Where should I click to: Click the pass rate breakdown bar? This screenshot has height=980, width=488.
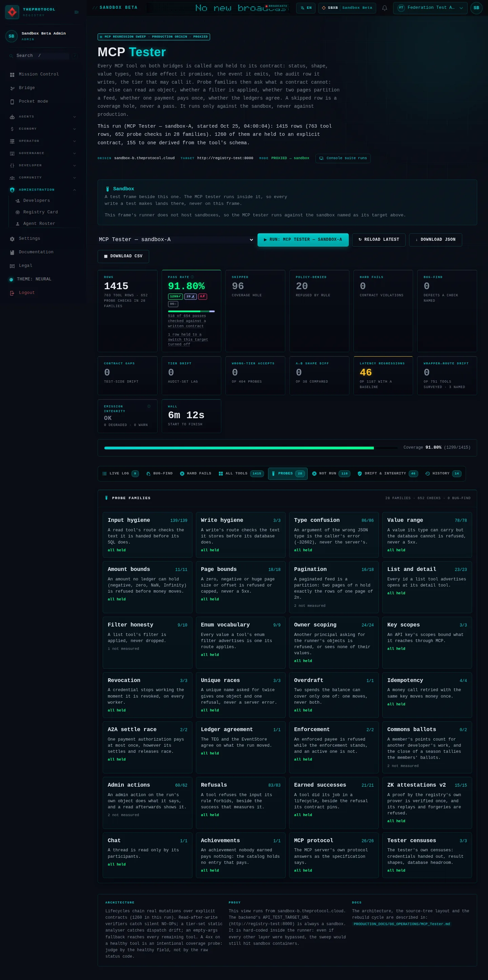191,311
